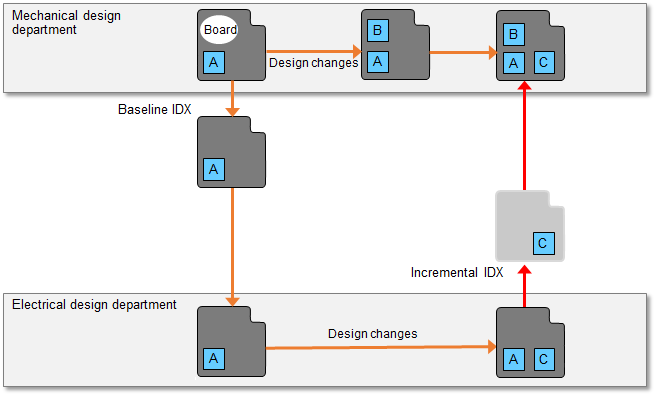The width and height of the screenshot is (656, 396).
Task: Click the electrical department Design changes label
Action: tap(372, 334)
